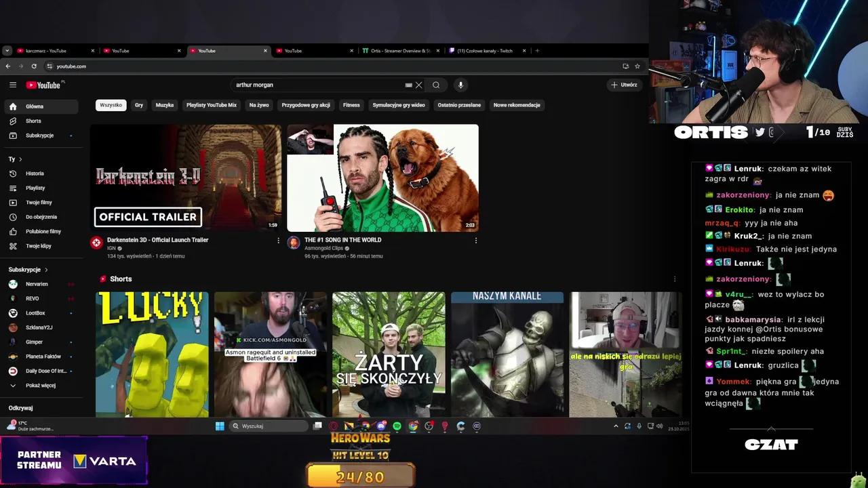Click the Utwórz create button
Image resolution: width=868 pixels, height=488 pixels.
(x=624, y=85)
